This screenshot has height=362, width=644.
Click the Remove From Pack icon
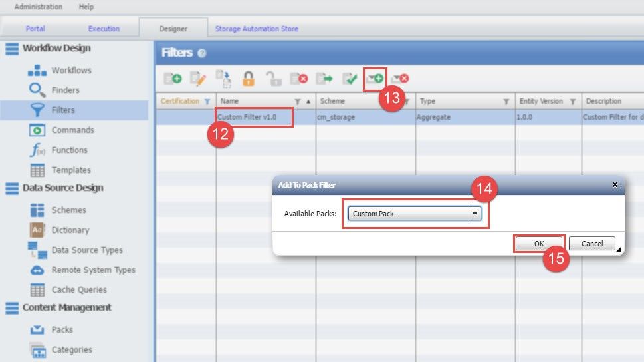click(400, 78)
